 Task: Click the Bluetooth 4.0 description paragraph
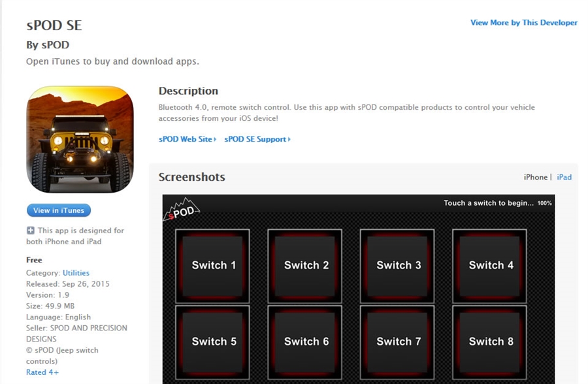click(346, 112)
